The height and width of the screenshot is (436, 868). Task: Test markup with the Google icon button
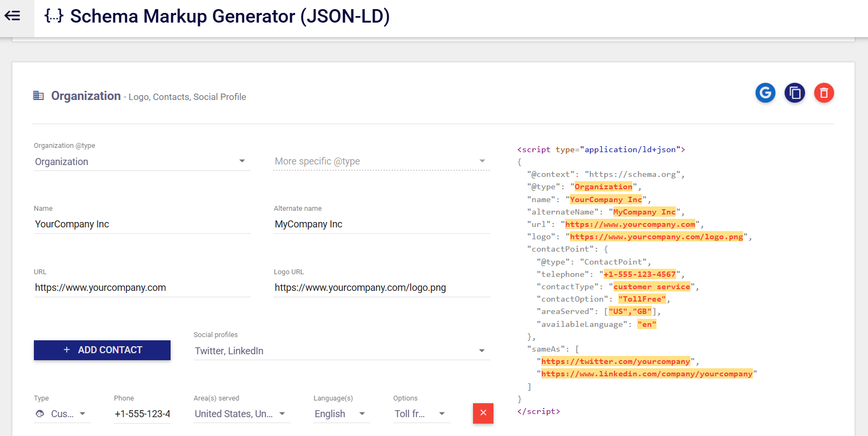click(x=765, y=93)
